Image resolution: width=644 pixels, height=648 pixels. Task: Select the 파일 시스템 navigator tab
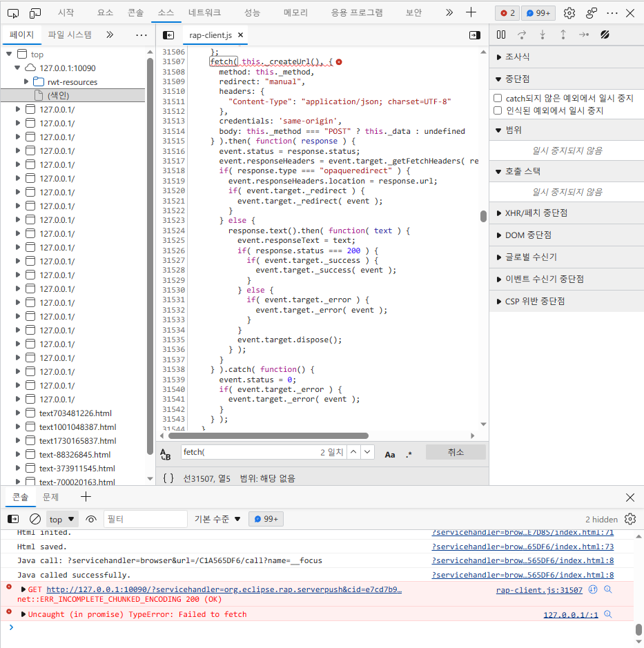[x=70, y=35]
